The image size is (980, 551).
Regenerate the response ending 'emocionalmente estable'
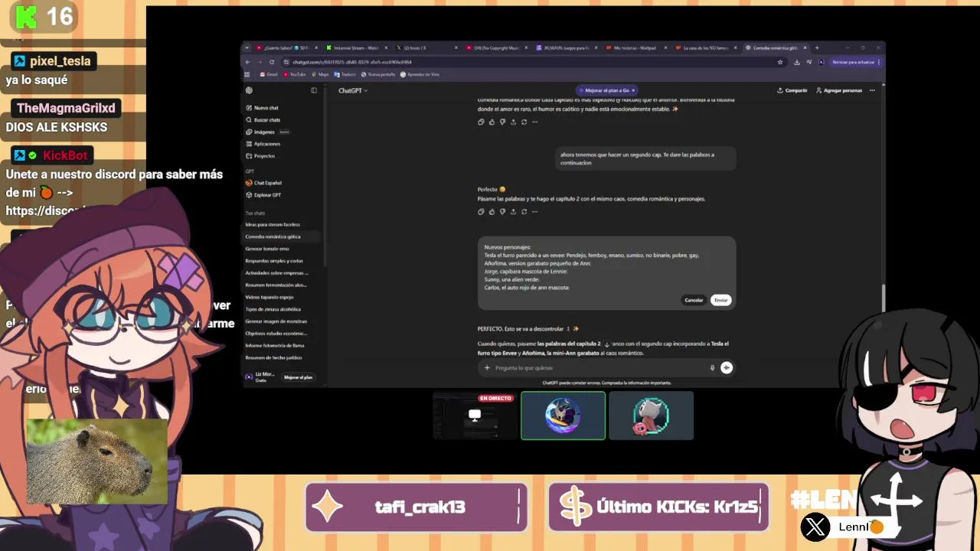tap(524, 122)
